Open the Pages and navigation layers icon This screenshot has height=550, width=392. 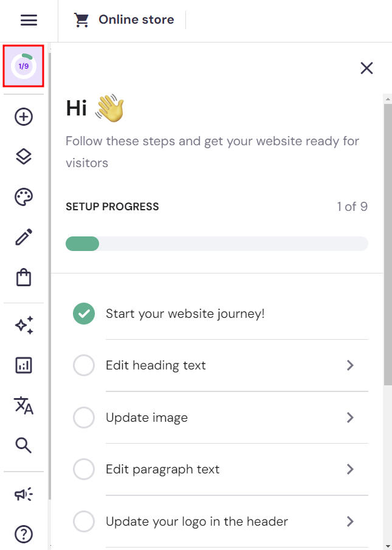click(24, 157)
